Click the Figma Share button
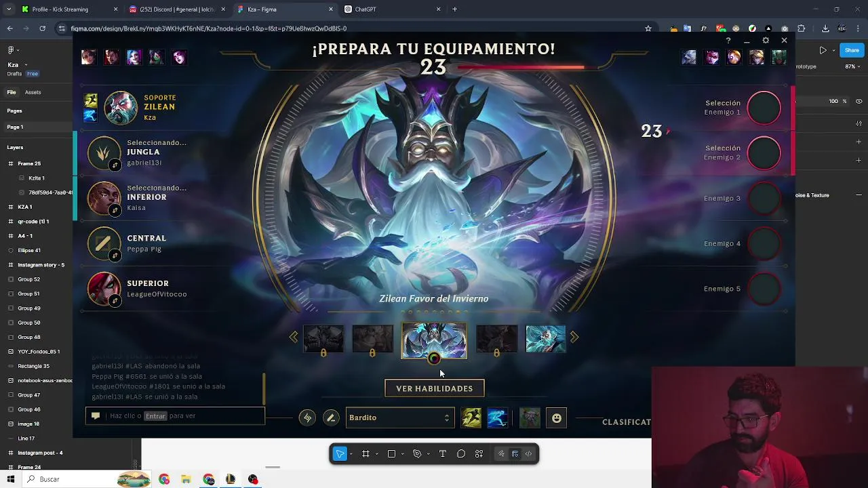This screenshot has height=488, width=868. point(851,49)
